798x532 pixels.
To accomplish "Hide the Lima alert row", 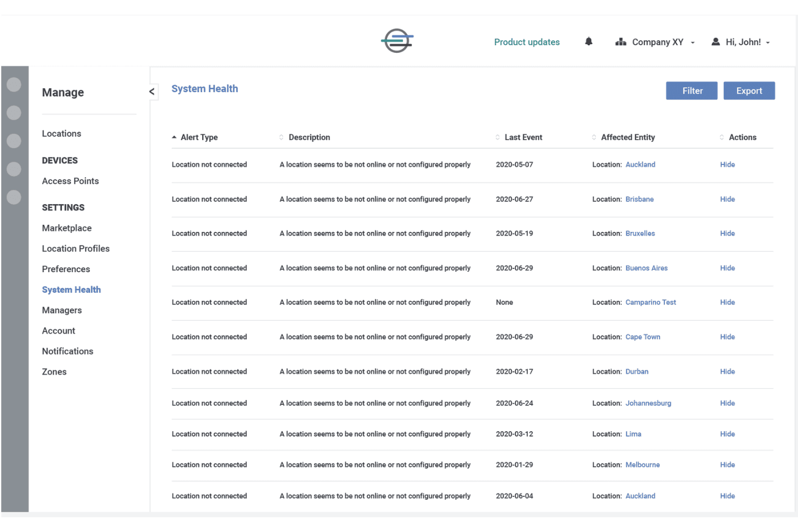I will click(x=727, y=434).
